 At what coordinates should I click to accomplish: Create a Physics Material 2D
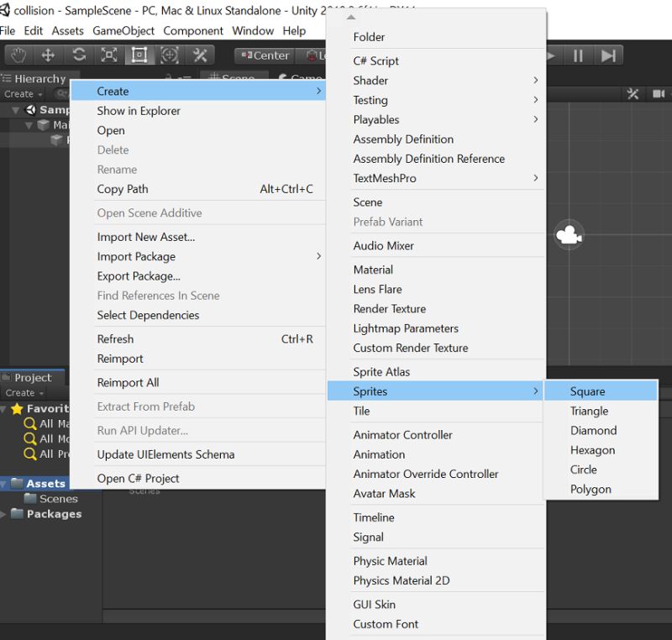436,580
